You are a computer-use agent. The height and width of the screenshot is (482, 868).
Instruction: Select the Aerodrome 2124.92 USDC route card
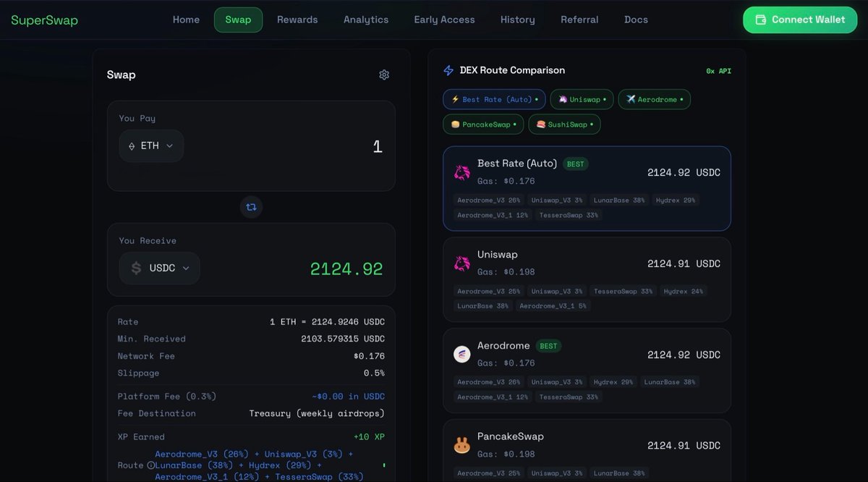tap(587, 371)
